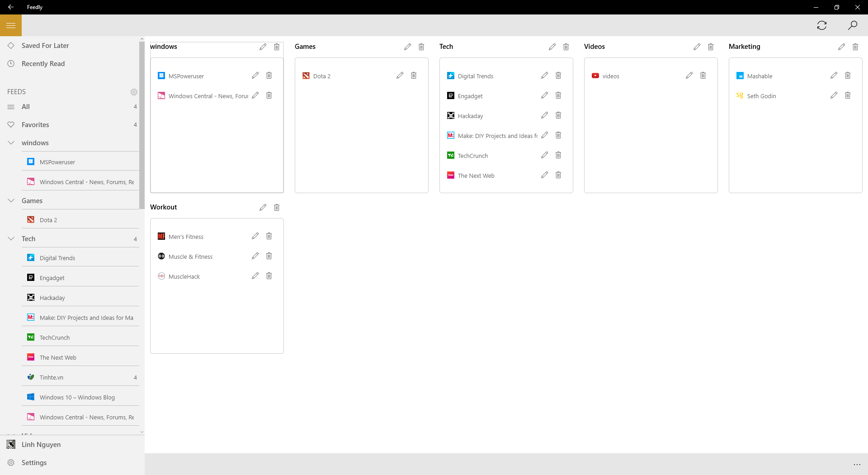Refresh feeds with the sync icon
The image size is (868, 475).
tap(822, 25)
